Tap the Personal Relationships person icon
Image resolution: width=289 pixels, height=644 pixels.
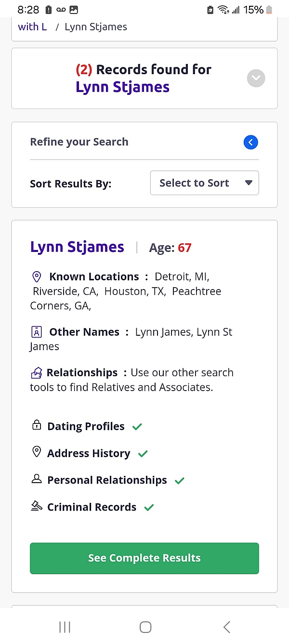[x=36, y=479]
